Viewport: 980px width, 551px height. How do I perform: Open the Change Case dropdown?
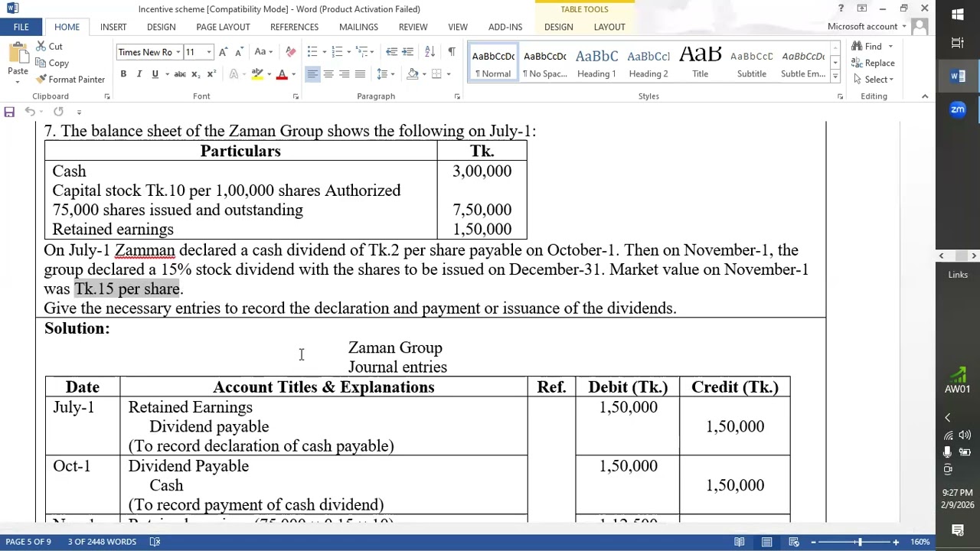click(263, 52)
